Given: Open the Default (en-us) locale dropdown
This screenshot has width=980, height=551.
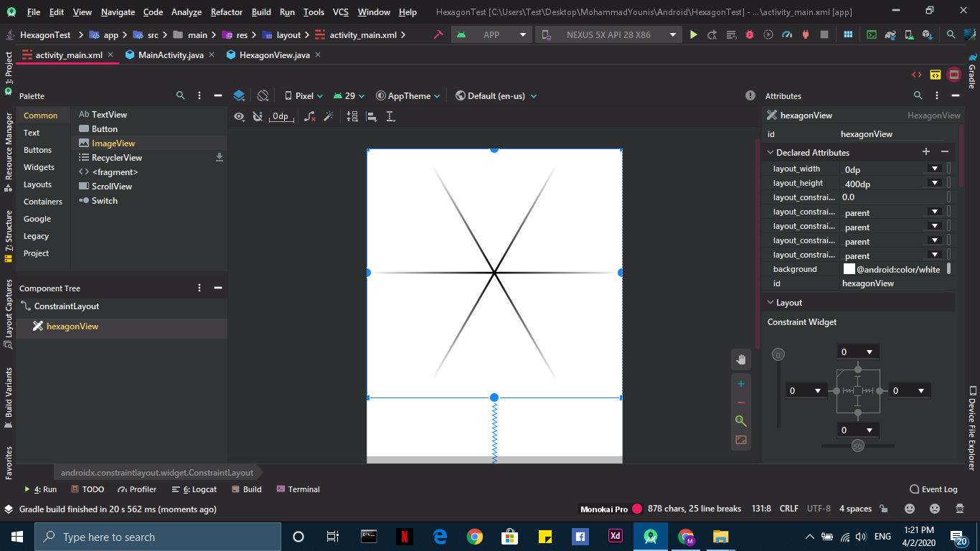Looking at the screenshot, I should click(x=496, y=95).
